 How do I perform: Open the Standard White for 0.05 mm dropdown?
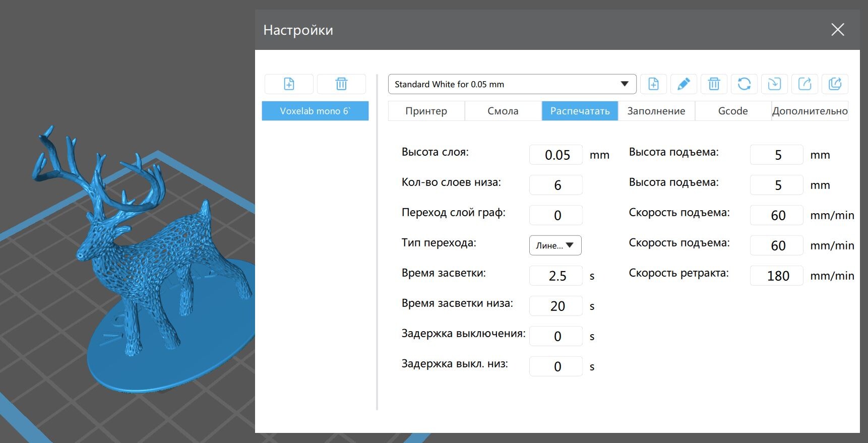click(512, 84)
